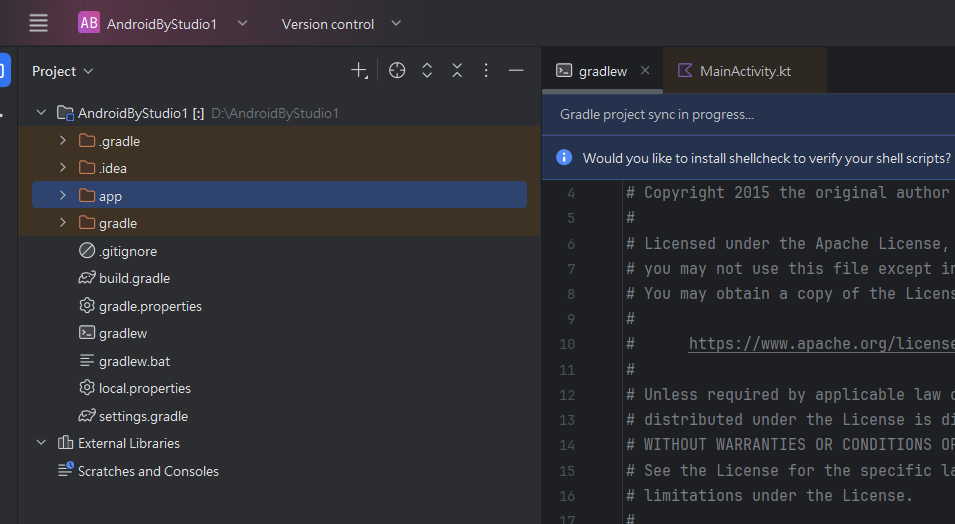Expand the .gradle folder
Viewport: 955px width, 524px height.
62,141
